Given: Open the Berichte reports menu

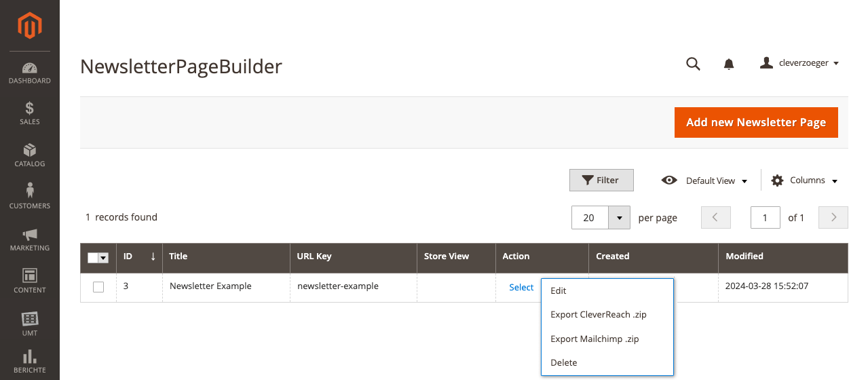Looking at the screenshot, I should click(x=30, y=362).
